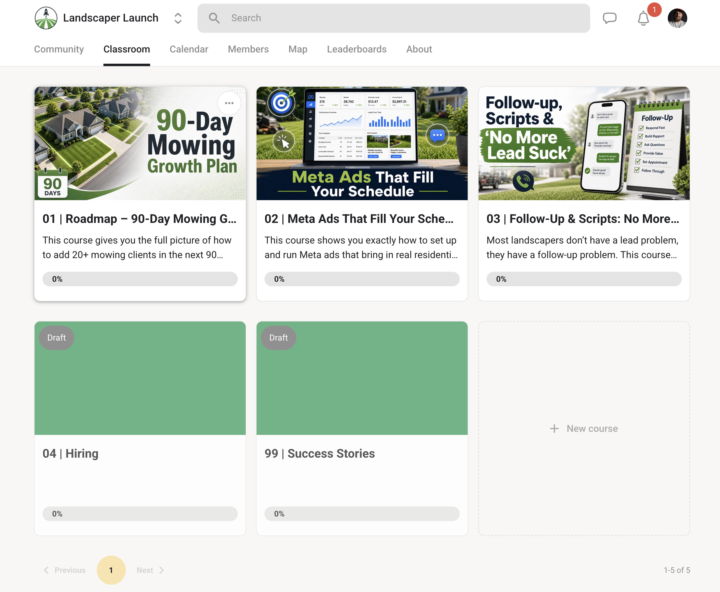Click the title '02 | Meta Ads That Fill Your Sche...'

359,219
